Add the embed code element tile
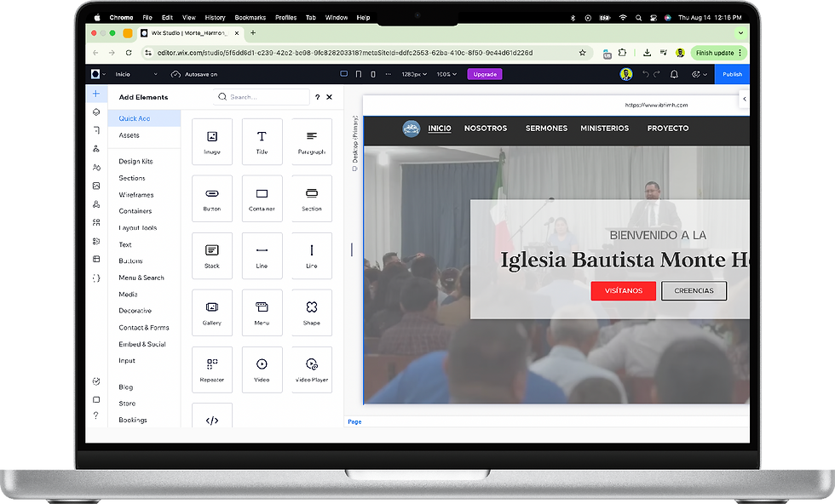Screen dimensions: 835x504 point(212,415)
